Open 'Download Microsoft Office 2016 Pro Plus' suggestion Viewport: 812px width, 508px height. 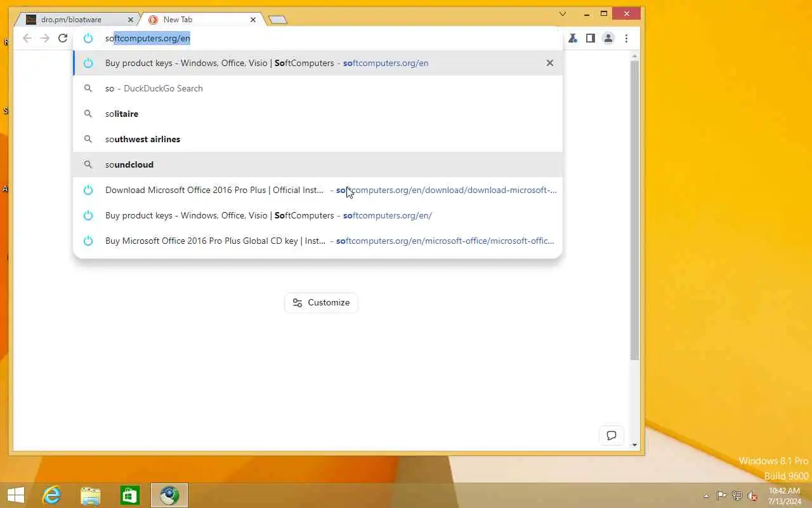[318, 190]
